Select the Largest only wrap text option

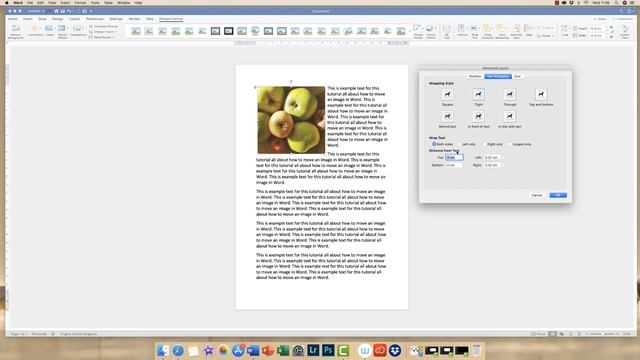(520, 144)
